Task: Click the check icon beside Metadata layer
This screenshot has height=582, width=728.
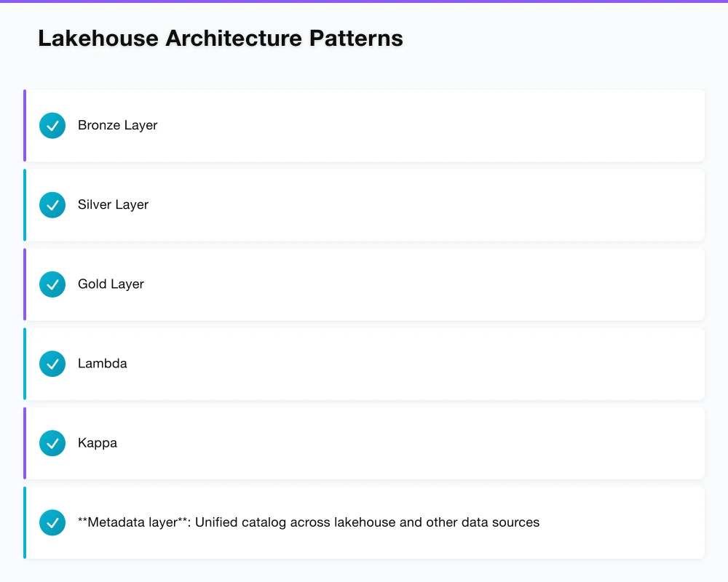Action: pyautogui.click(x=52, y=522)
